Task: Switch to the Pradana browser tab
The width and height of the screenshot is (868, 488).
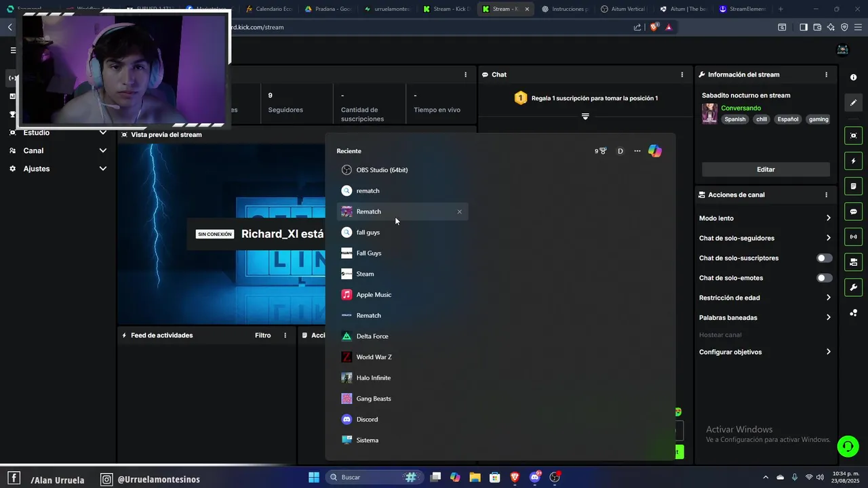Action: click(x=328, y=9)
